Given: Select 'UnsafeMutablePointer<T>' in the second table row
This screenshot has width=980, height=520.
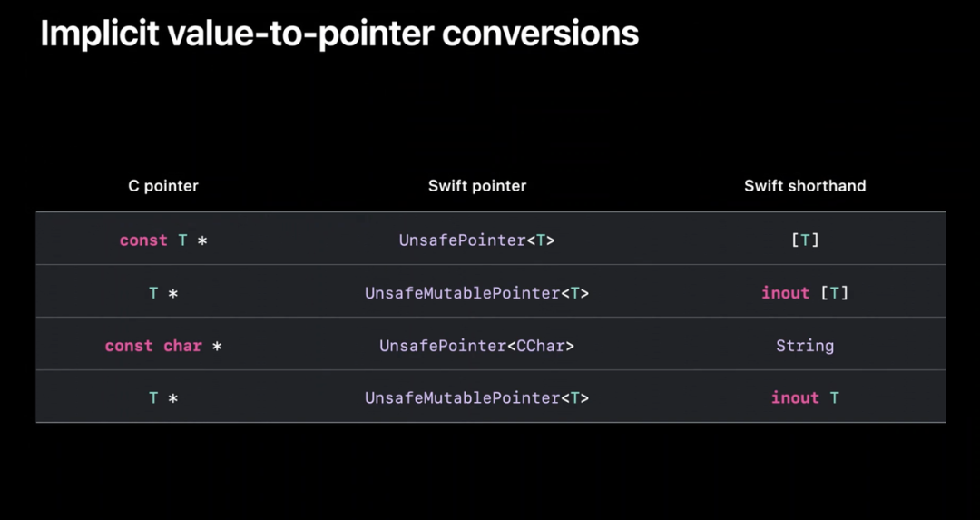Looking at the screenshot, I should (x=477, y=293).
